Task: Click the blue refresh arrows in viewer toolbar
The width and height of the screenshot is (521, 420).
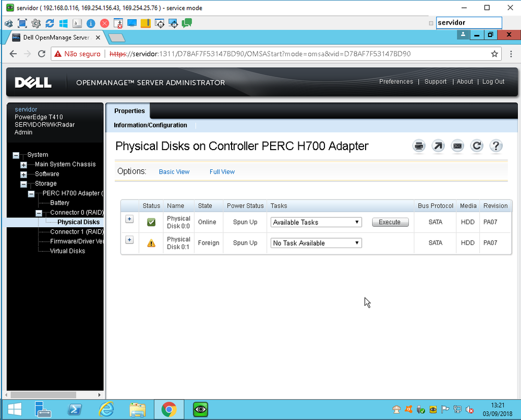Action: pos(50,23)
